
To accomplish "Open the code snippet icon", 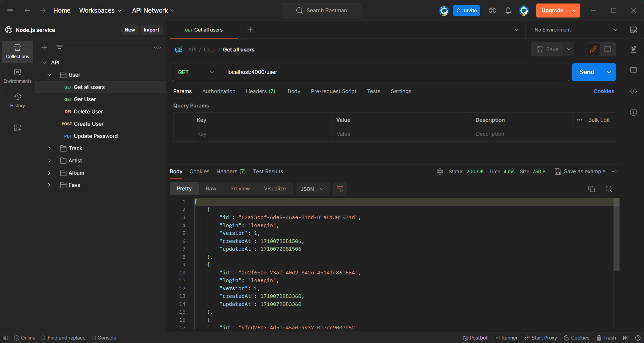I will coord(633,91).
